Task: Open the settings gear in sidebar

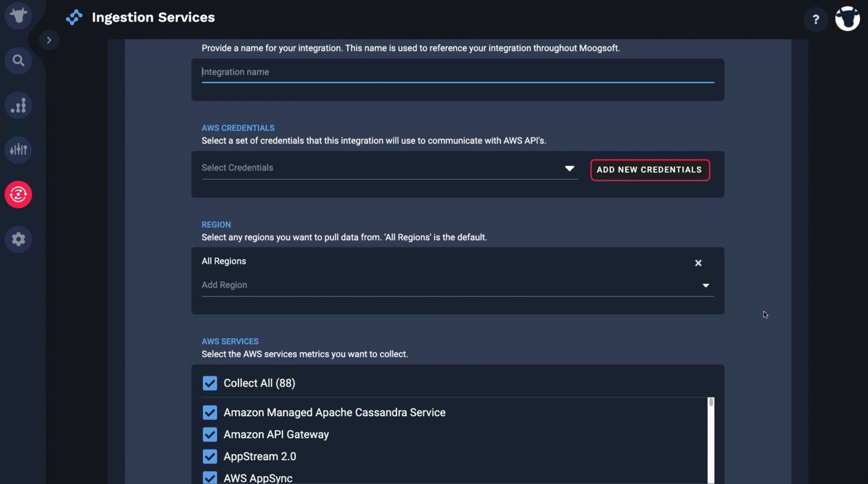Action: coord(18,239)
